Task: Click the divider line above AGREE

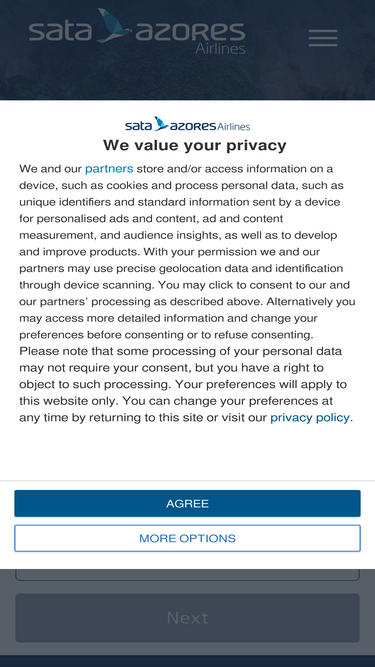Action: [188, 481]
